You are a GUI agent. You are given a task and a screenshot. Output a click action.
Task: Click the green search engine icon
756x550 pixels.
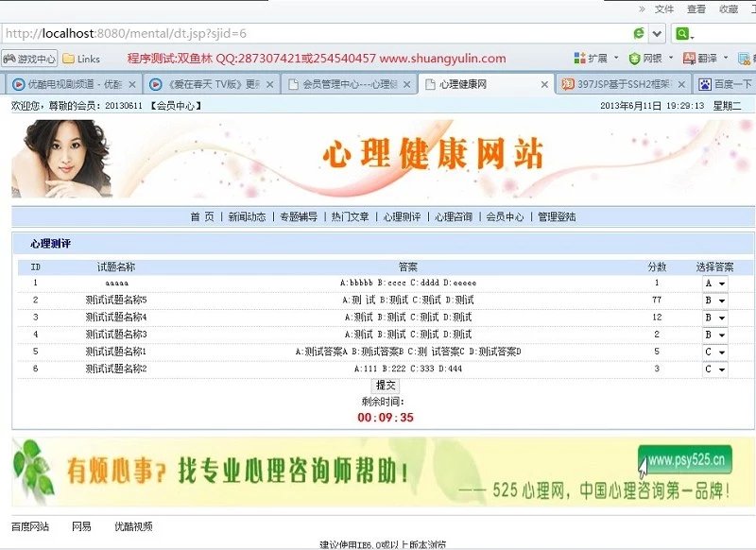(681, 33)
